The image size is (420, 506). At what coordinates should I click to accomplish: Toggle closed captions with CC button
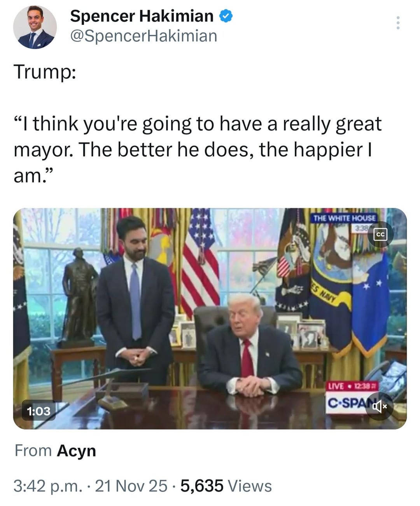(380, 234)
